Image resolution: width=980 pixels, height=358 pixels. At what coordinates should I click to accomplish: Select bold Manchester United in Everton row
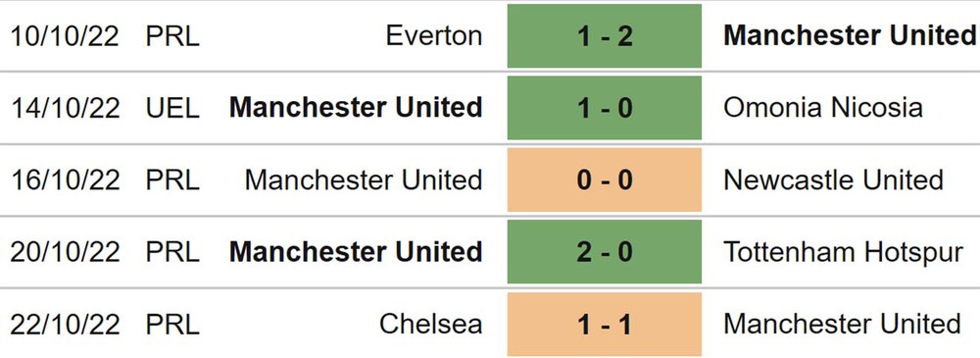pos(852,35)
